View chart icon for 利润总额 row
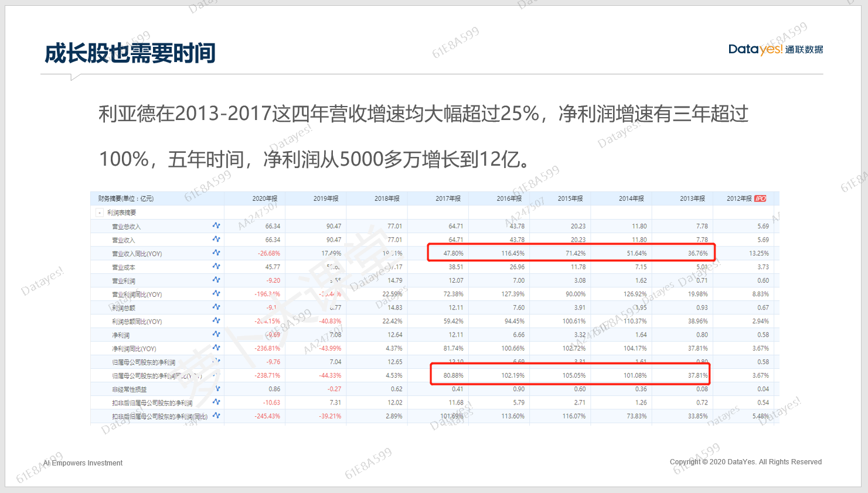868x493 pixels. tap(216, 307)
